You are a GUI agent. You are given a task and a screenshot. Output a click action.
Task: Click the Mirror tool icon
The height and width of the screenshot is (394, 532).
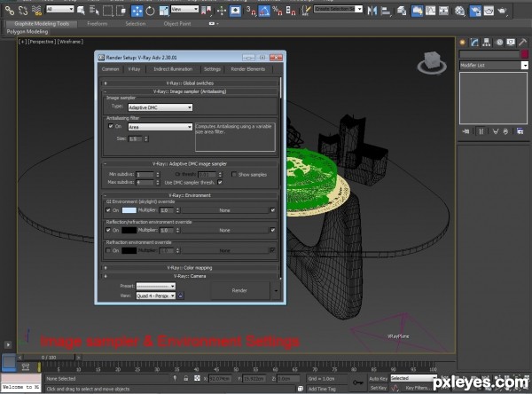pos(372,11)
